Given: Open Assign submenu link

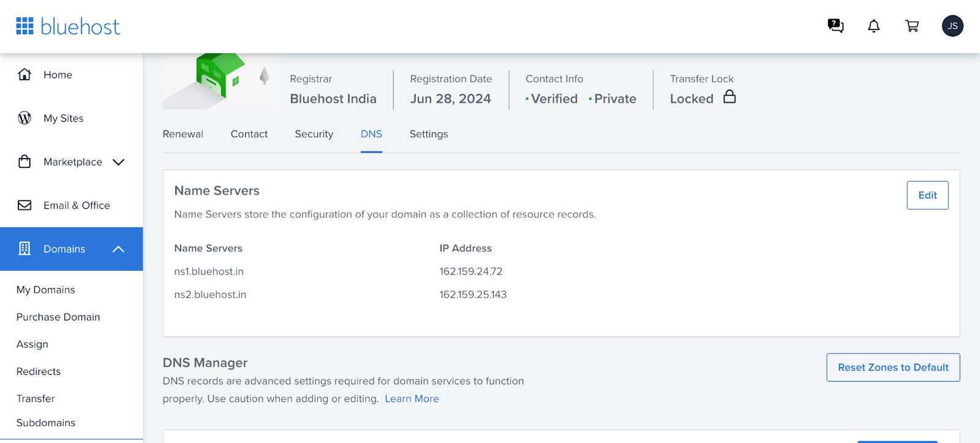Looking at the screenshot, I should coord(32,344).
